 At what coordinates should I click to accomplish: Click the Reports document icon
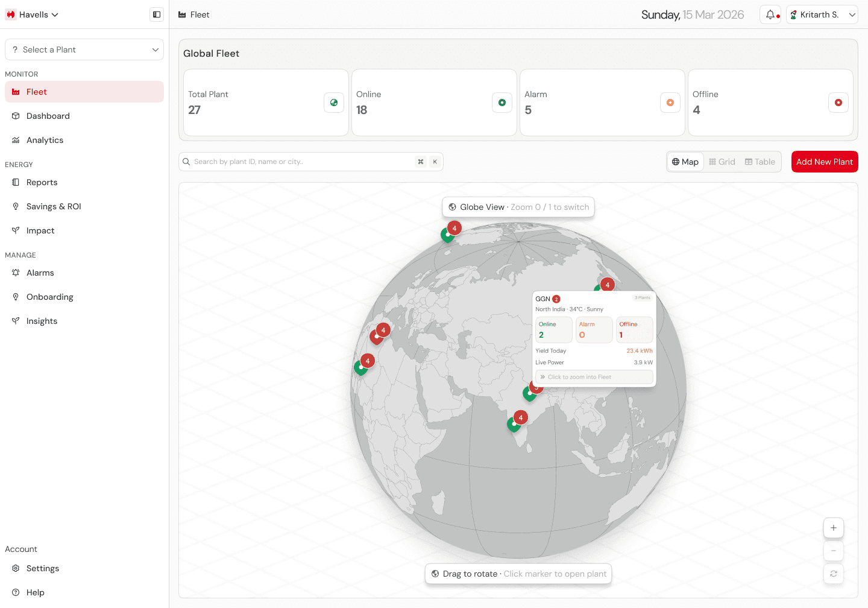tap(16, 182)
